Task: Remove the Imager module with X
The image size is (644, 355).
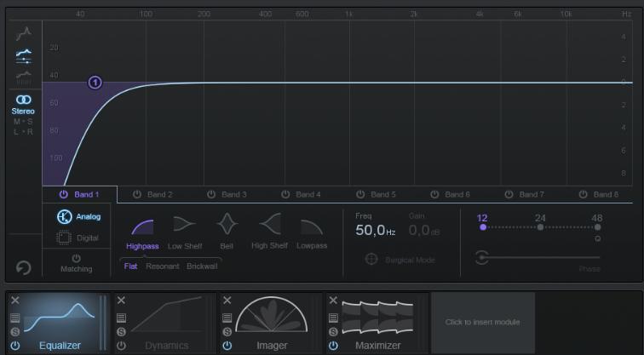Action: pos(227,301)
